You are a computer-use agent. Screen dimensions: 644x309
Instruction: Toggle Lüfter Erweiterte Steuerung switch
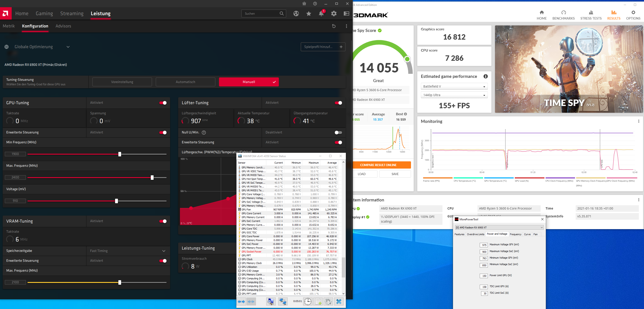tap(338, 142)
